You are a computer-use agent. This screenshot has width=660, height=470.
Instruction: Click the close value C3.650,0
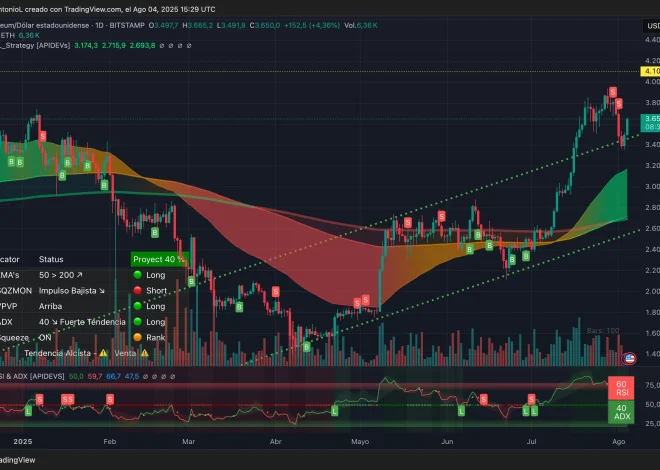pyautogui.click(x=265, y=25)
